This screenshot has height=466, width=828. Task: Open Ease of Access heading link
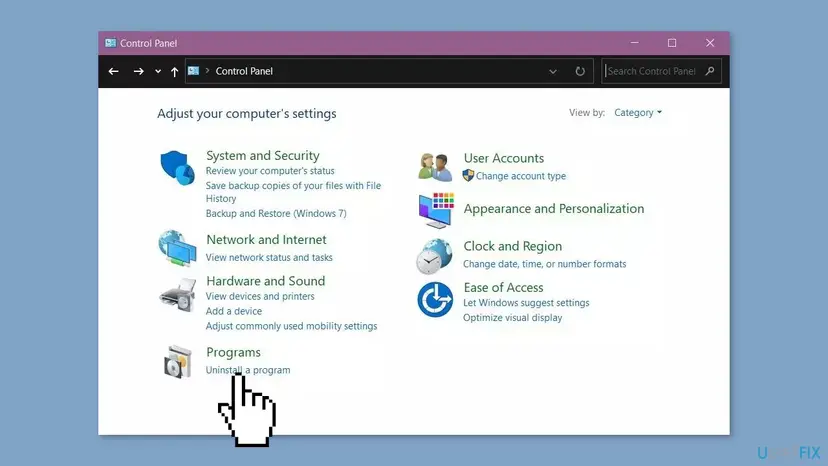[x=503, y=287]
